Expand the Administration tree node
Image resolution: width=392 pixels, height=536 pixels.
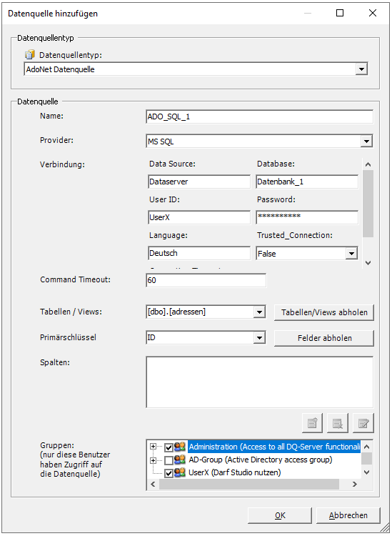coord(153,447)
